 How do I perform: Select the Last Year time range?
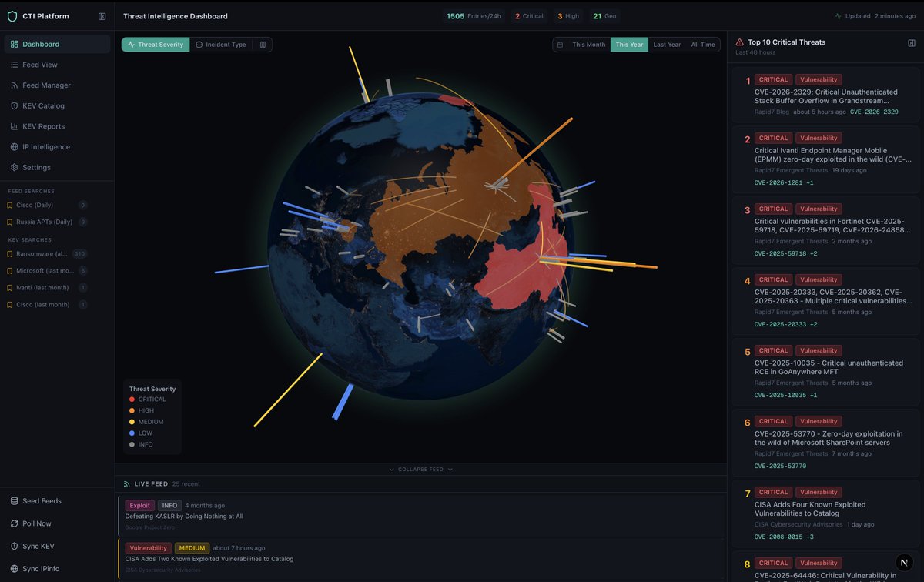click(x=667, y=45)
